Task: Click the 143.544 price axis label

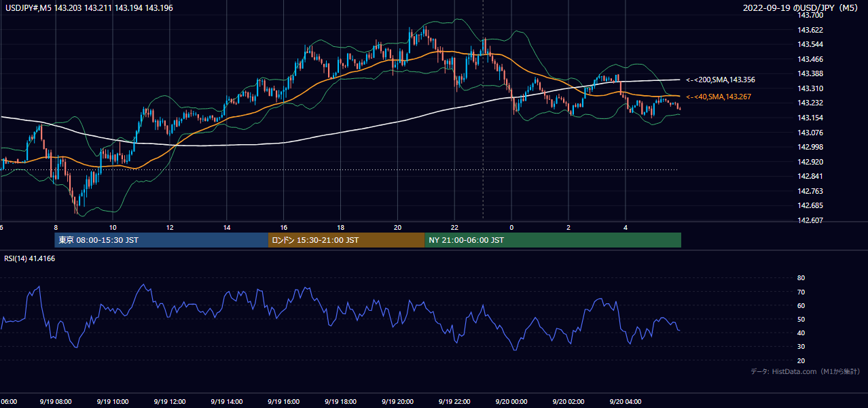Action: [x=811, y=45]
